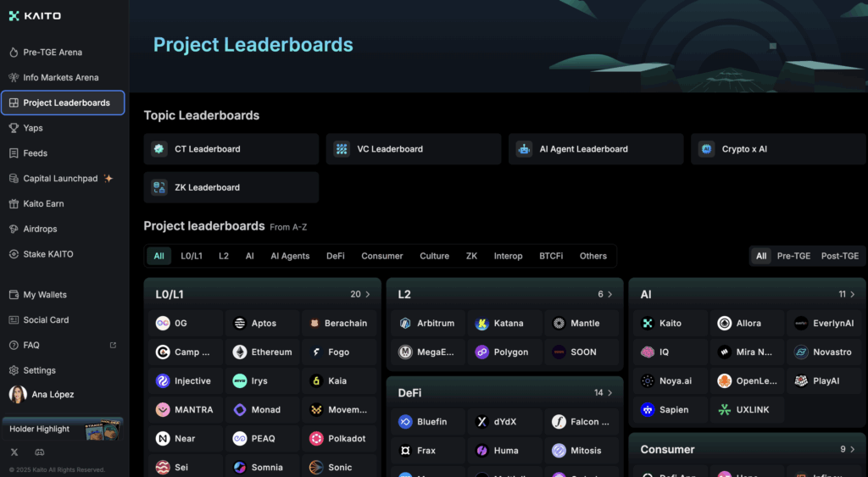Click the Airdrops parachute icon

[x=14, y=229]
